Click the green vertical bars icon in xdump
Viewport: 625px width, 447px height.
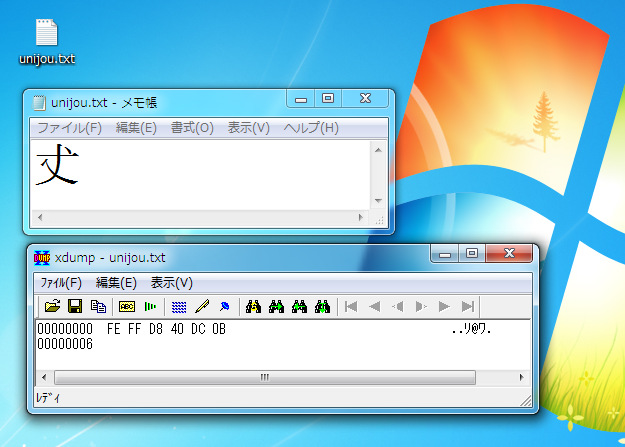point(150,306)
